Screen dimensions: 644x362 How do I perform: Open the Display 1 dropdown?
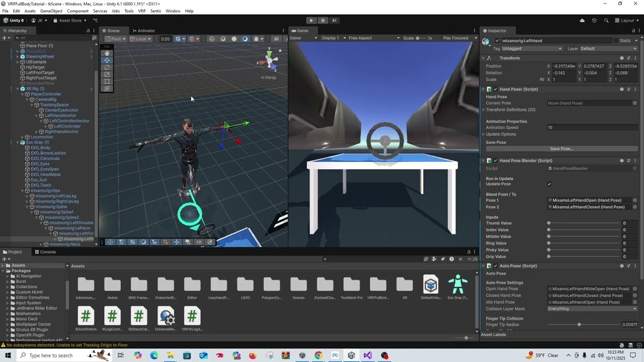click(334, 38)
